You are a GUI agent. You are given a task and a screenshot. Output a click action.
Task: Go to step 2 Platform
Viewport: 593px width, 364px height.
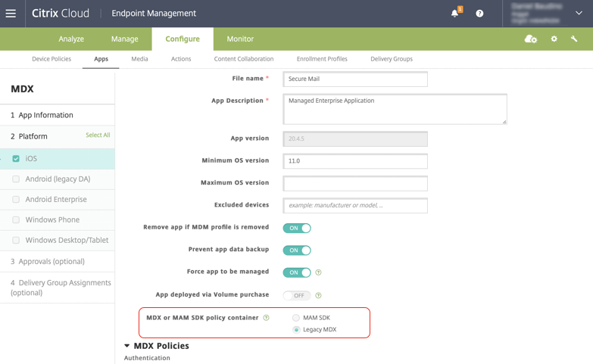pos(29,136)
